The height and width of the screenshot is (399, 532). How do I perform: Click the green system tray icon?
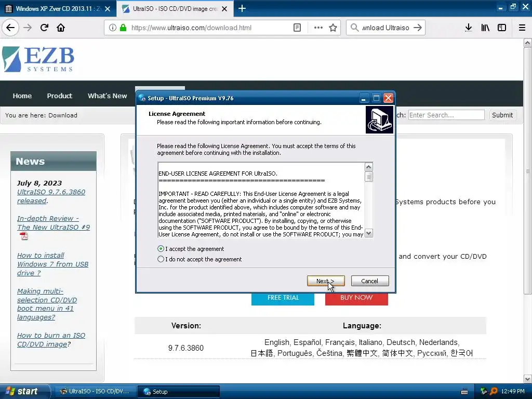484,391
